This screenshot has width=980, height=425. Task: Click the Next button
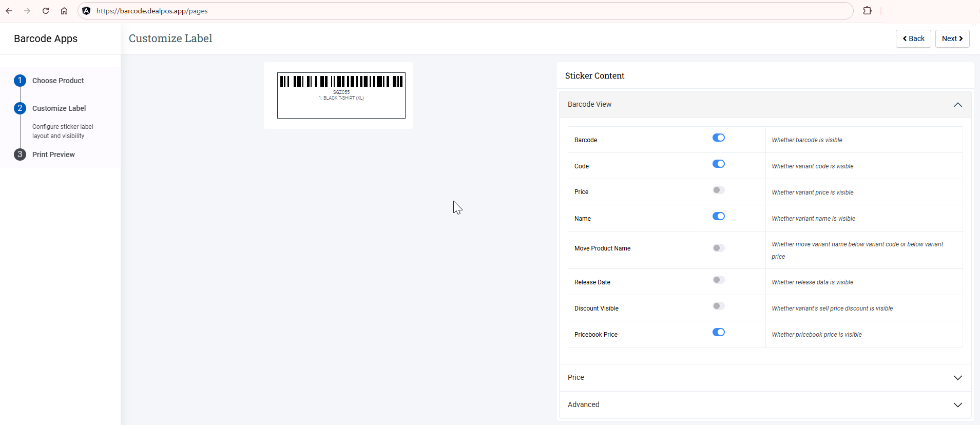point(952,38)
